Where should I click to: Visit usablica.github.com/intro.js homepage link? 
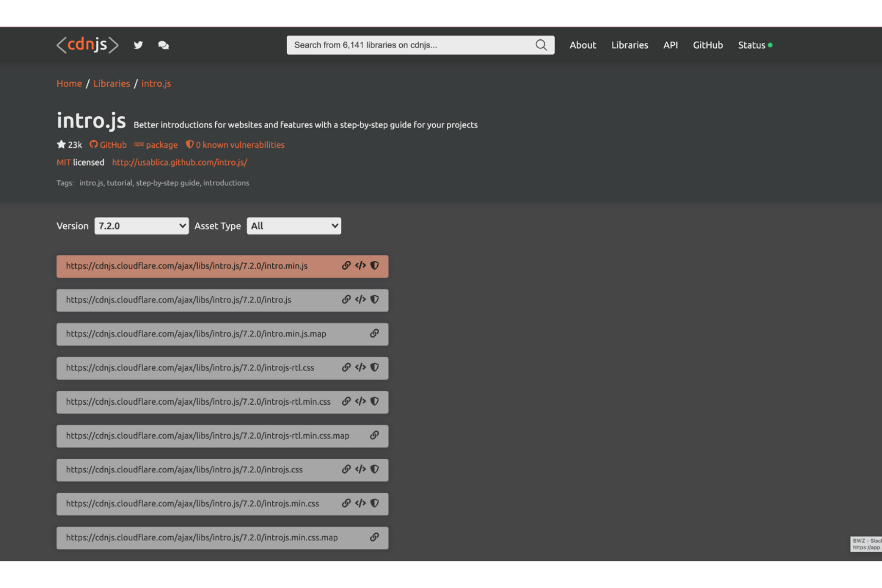[179, 162]
